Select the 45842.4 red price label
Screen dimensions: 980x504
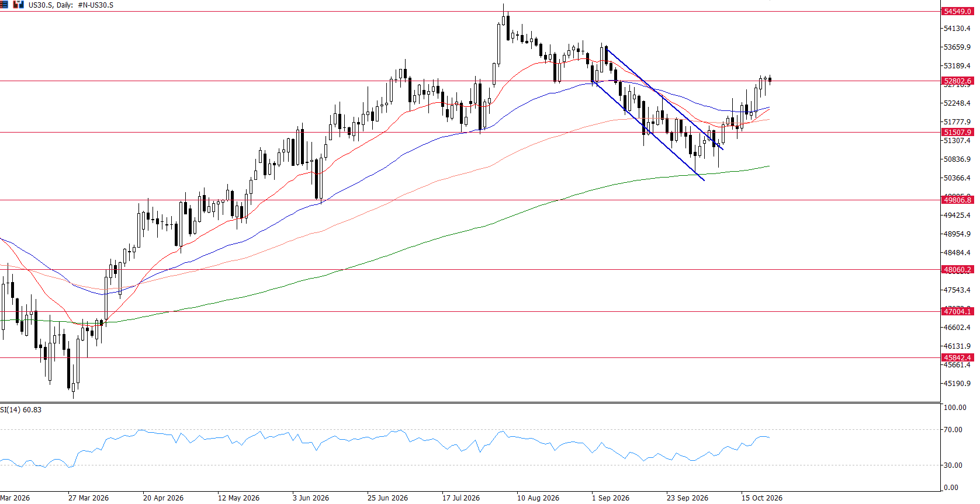tap(957, 358)
